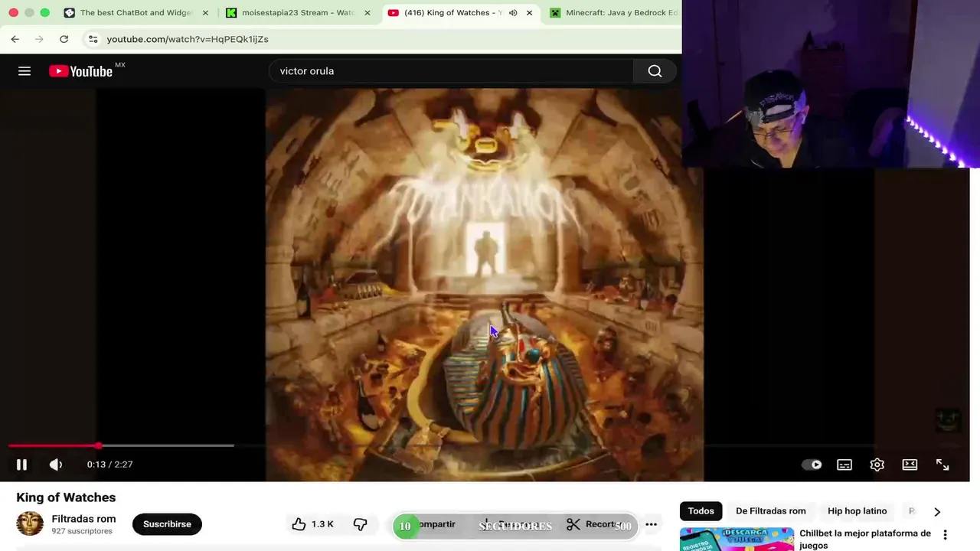
Task: Pause the video playback
Action: (x=21, y=465)
